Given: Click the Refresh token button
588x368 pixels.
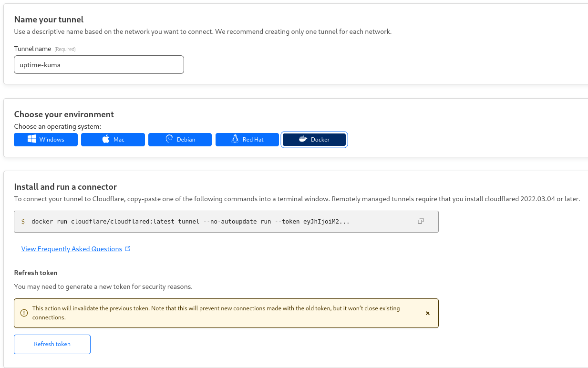Looking at the screenshot, I should [x=52, y=344].
